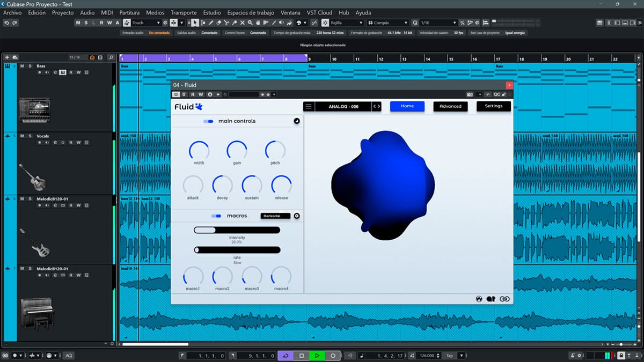Viewport: 644px width, 362px height.
Task: Click the width knob in main controls
Action: 199,150
